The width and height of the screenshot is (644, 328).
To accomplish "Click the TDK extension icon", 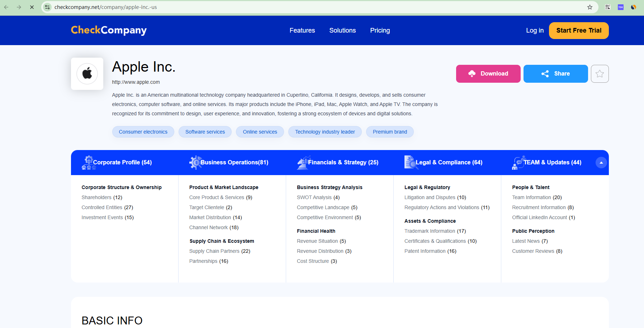I will [620, 7].
